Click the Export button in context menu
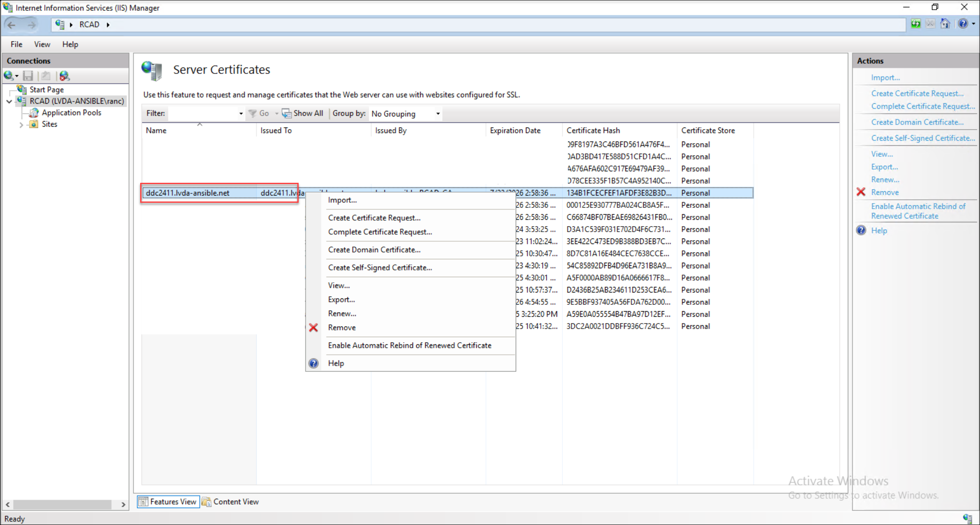Image resolution: width=980 pixels, height=525 pixels. (x=341, y=299)
